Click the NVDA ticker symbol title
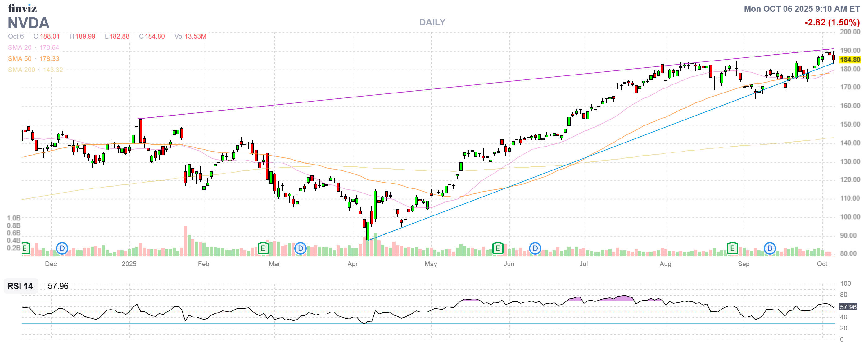Viewport: 868px width, 349px height. 29,23
